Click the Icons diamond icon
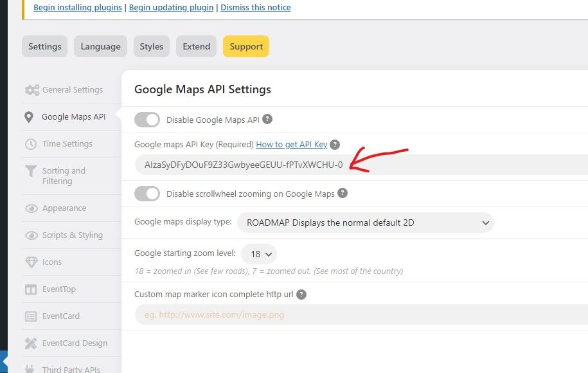 tap(31, 262)
